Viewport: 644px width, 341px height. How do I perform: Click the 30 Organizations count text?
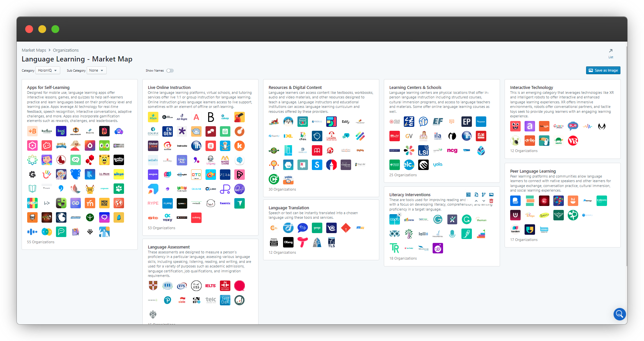point(282,190)
